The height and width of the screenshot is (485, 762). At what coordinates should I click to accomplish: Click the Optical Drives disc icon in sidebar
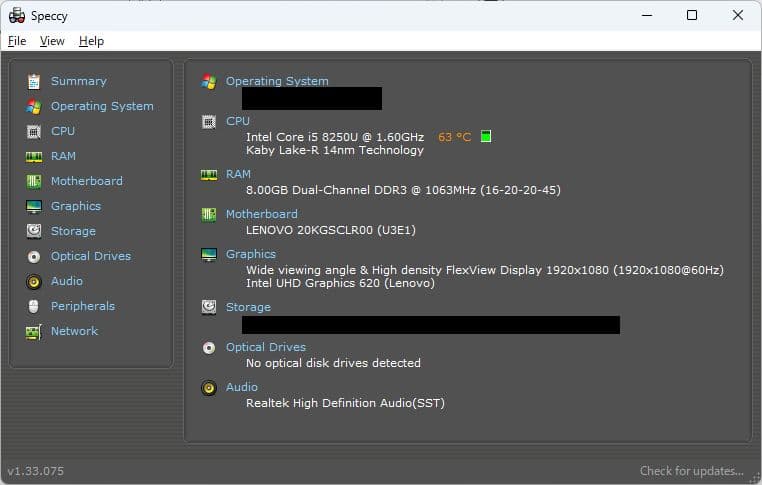pos(34,257)
